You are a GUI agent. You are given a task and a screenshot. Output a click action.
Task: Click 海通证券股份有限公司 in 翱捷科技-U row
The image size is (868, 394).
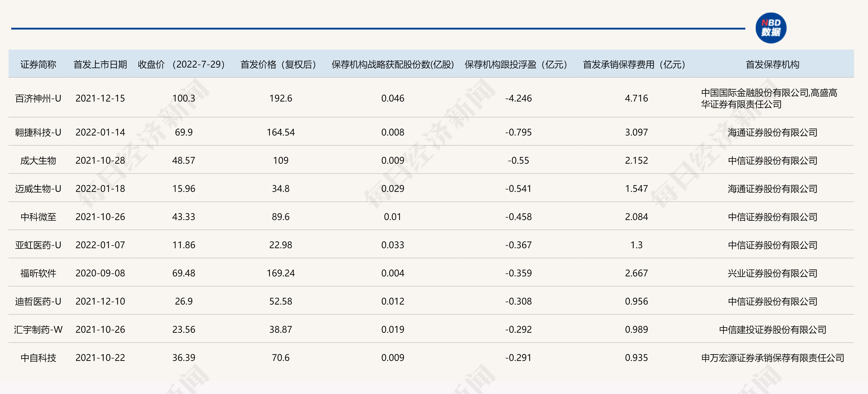point(772,132)
